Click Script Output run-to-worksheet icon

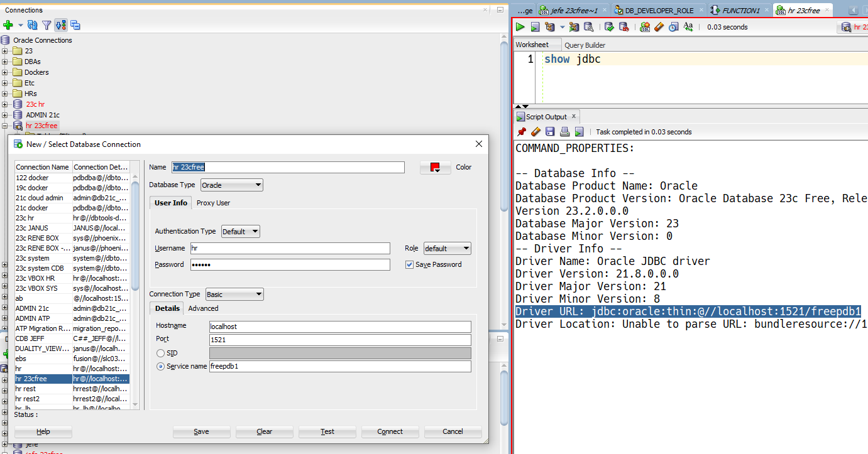[x=579, y=132]
